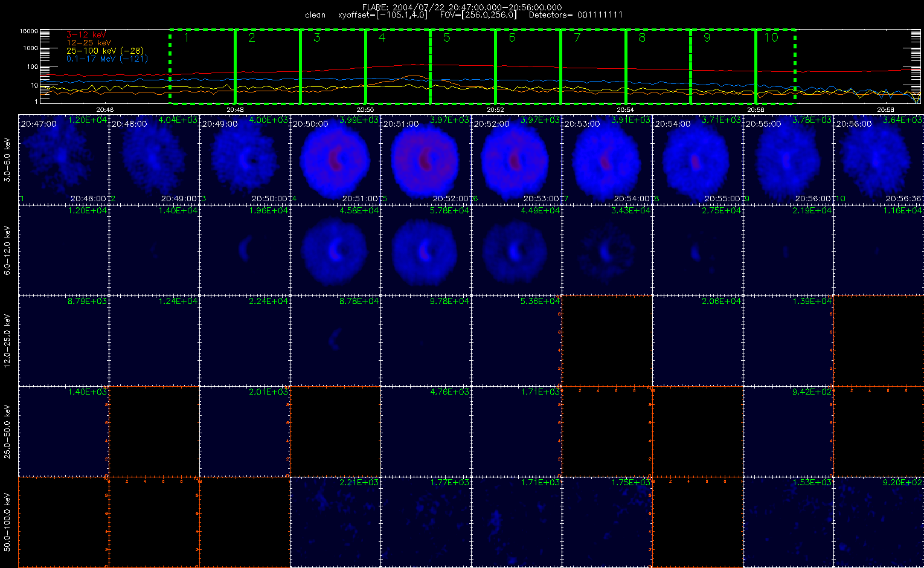Screen dimensions: 924x568
Task: Open the 6.0-12.0 keV image labeled 4.58E+04
Action: coord(336,250)
